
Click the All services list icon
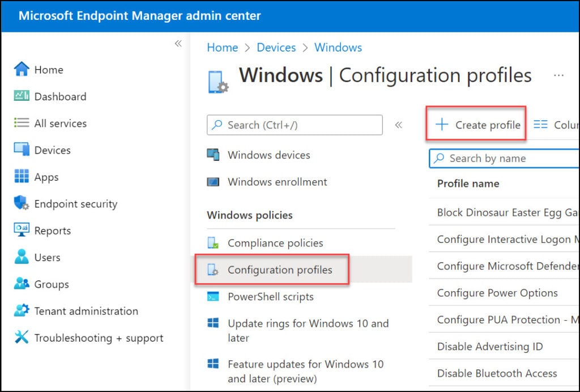pyautogui.click(x=22, y=123)
